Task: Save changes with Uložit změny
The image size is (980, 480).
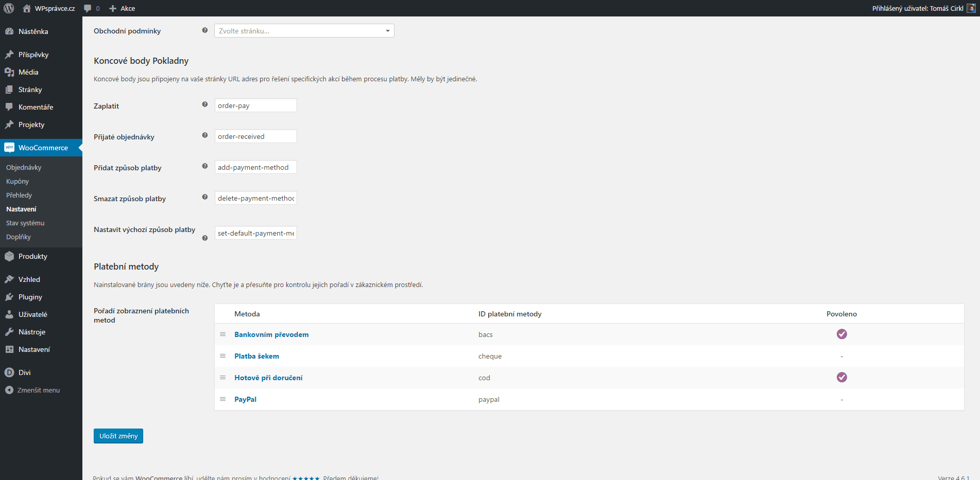Action: [x=118, y=436]
